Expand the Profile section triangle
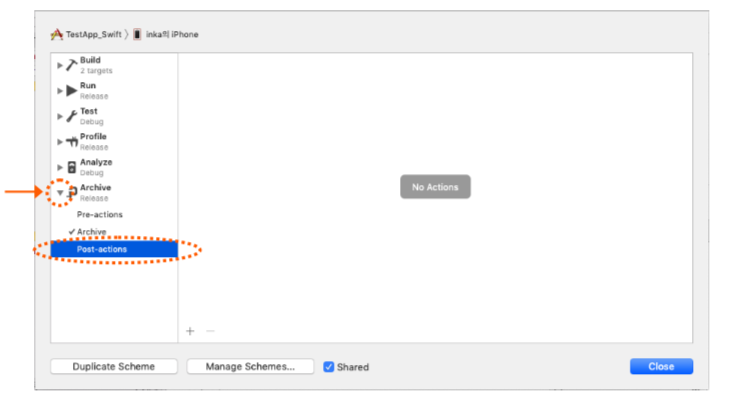Viewport: 730px width, 398px height. (60, 142)
